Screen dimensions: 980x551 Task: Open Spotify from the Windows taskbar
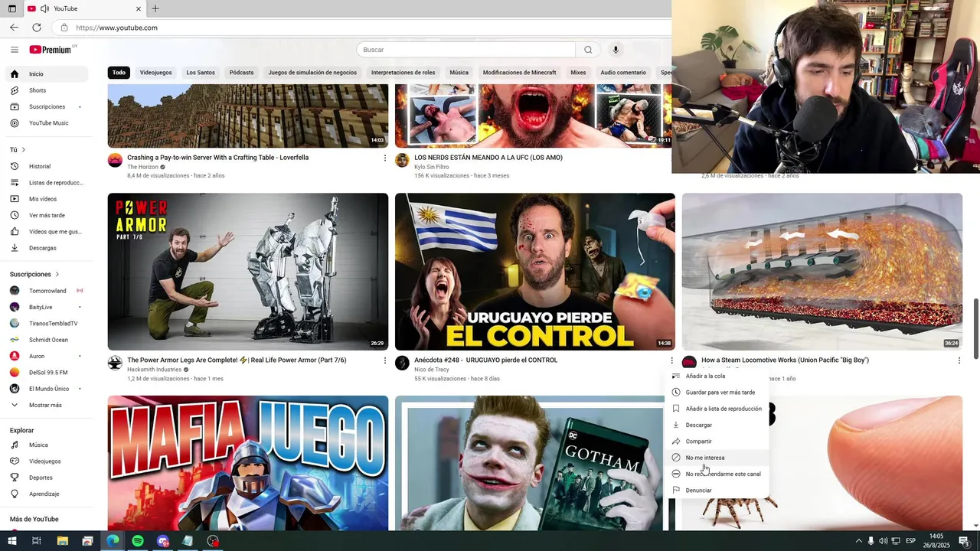pyautogui.click(x=138, y=541)
